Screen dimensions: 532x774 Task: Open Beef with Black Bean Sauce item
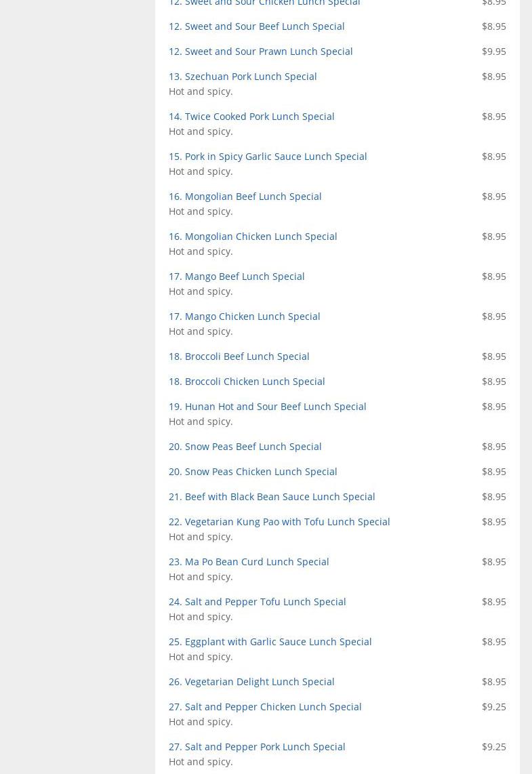point(272,497)
